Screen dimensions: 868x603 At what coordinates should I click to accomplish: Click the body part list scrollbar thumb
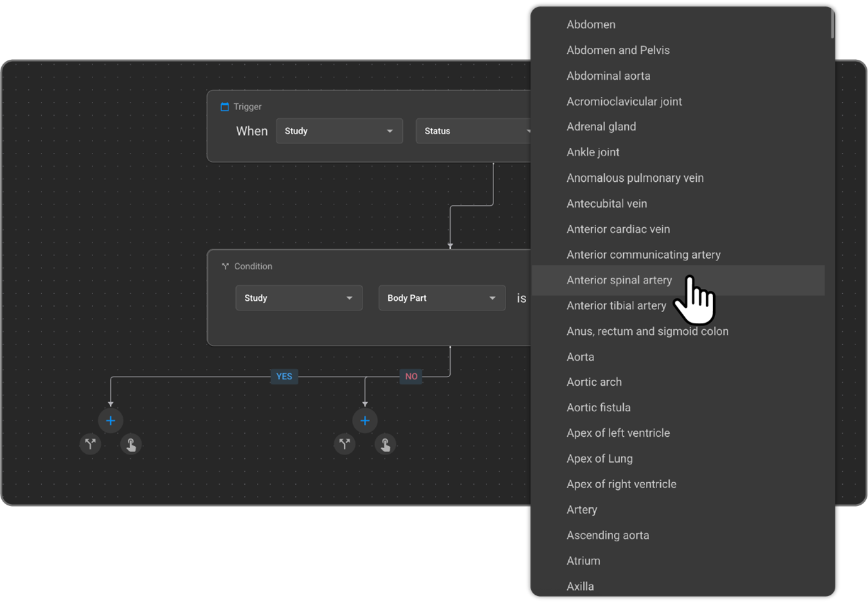(x=832, y=23)
